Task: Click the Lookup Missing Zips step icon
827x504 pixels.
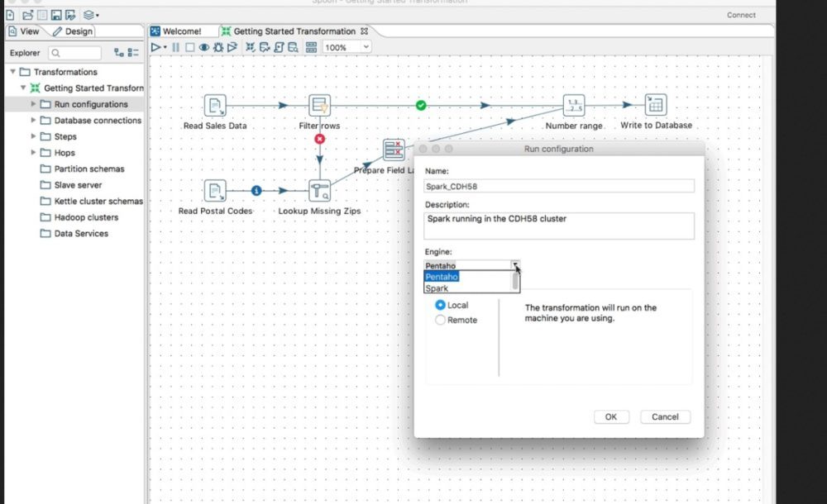Action: [x=319, y=191]
